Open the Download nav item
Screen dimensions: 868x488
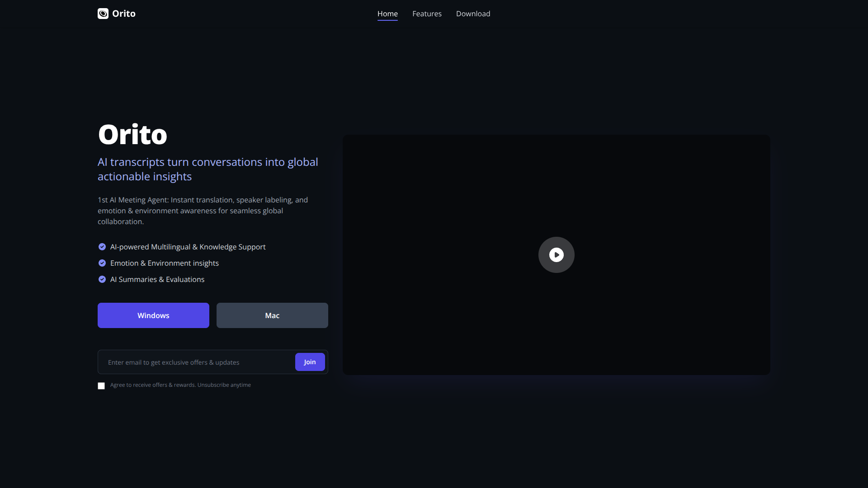coord(473,14)
